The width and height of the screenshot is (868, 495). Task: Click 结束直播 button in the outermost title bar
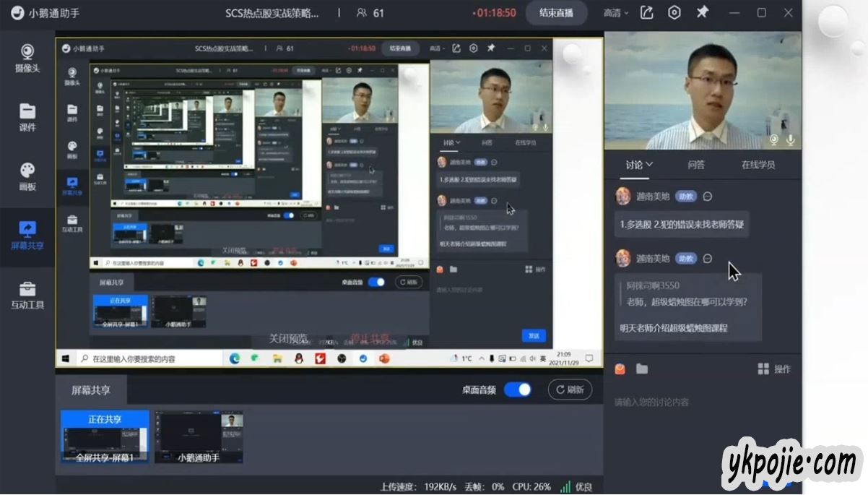pyautogui.click(x=556, y=13)
